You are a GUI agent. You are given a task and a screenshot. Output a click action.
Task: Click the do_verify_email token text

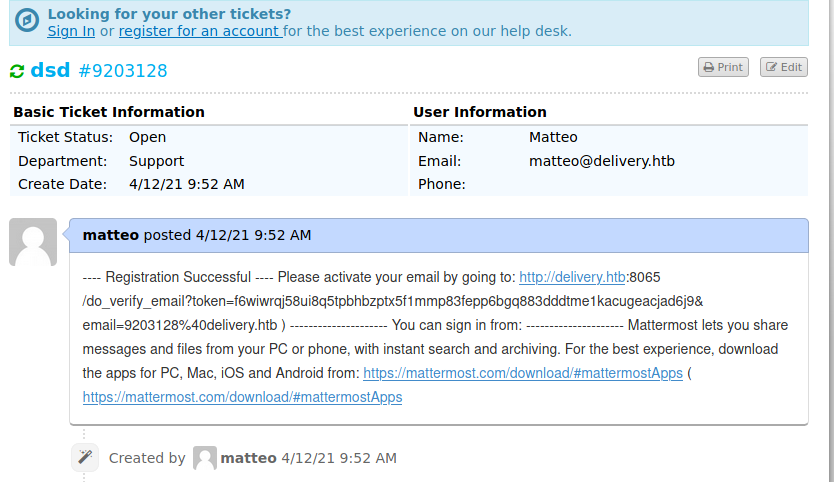(x=393, y=301)
